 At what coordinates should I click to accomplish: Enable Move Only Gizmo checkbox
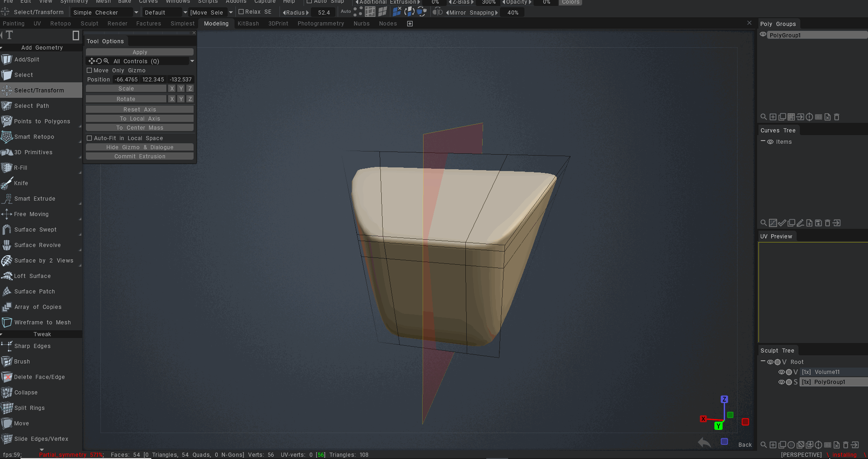click(x=90, y=71)
